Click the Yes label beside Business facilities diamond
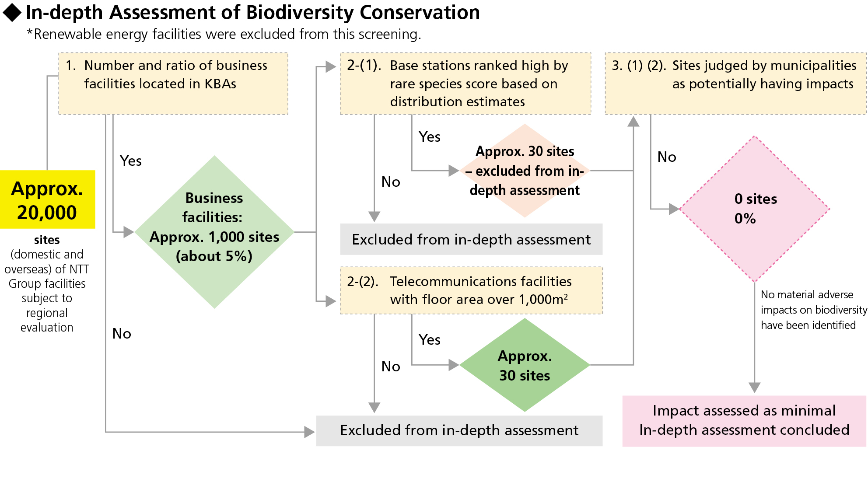Viewport: 868px width, 496px height. (x=130, y=161)
